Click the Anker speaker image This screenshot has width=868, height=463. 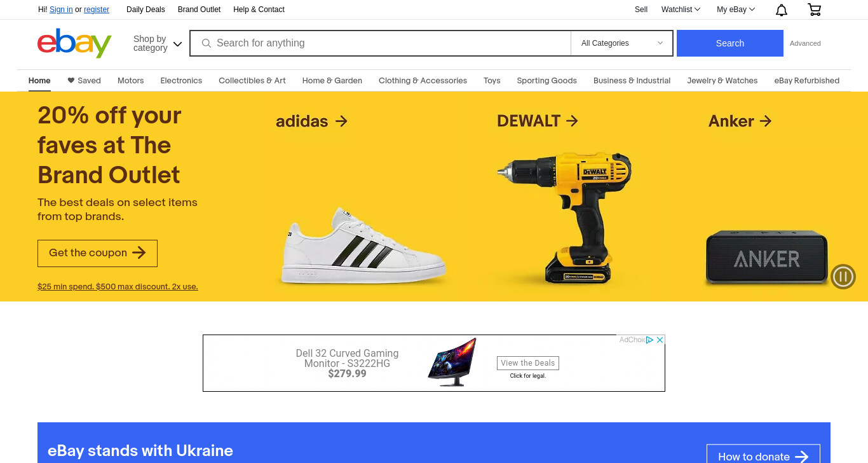pyautogui.click(x=767, y=258)
